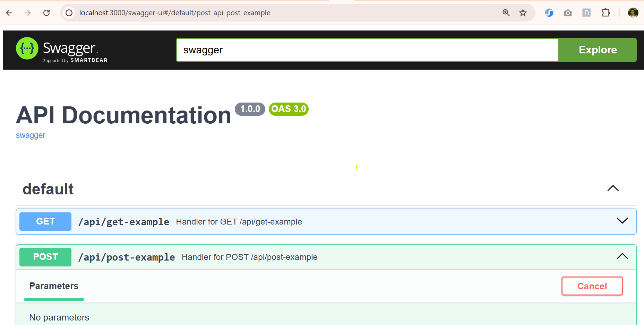Click the forward navigation arrow
644x325 pixels.
27,12
